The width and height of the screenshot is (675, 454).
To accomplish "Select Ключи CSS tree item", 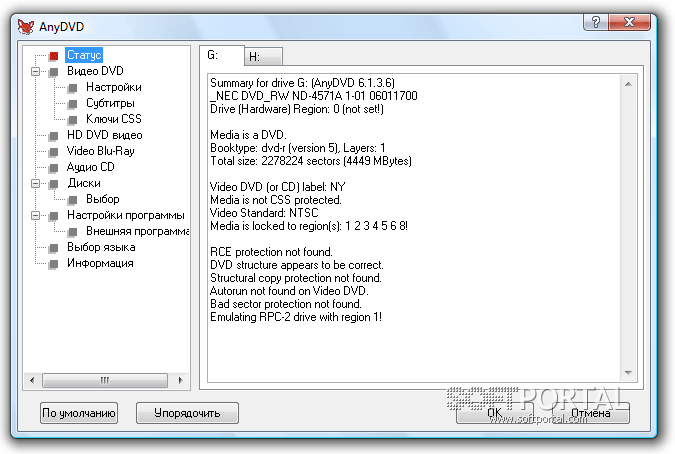I will [114, 119].
